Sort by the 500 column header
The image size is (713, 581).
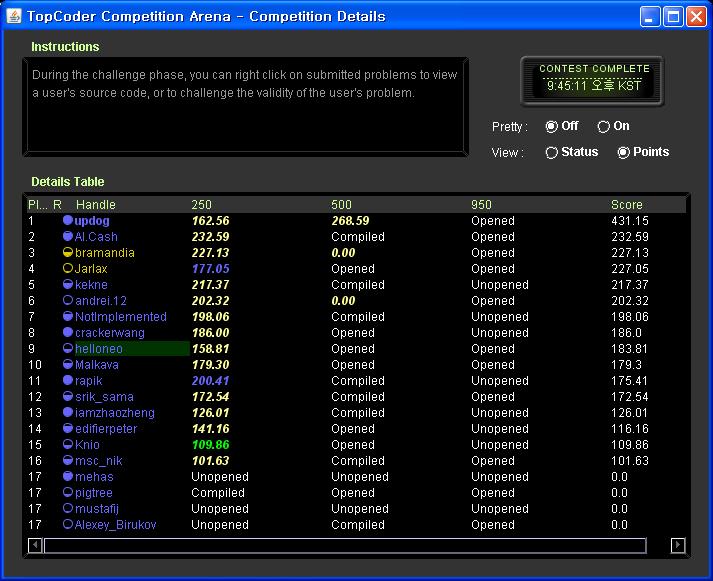tap(341, 205)
